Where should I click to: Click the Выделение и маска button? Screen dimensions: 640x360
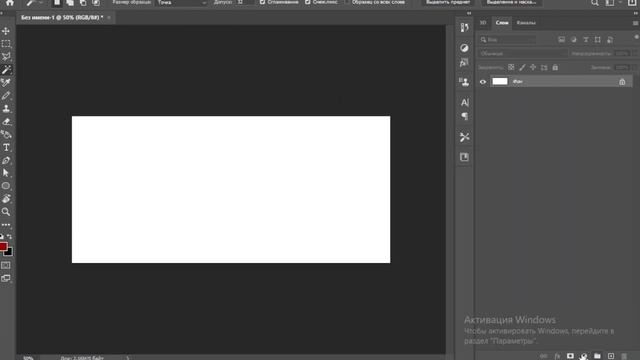511,2
